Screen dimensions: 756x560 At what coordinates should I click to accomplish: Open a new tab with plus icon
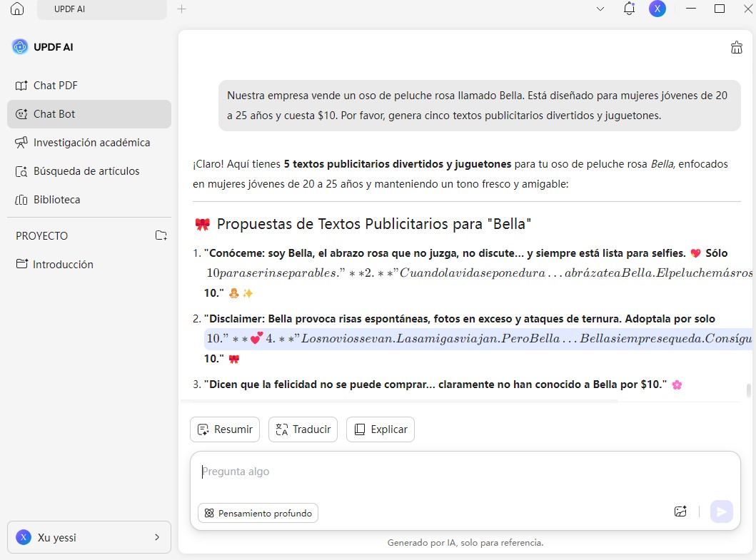[181, 9]
